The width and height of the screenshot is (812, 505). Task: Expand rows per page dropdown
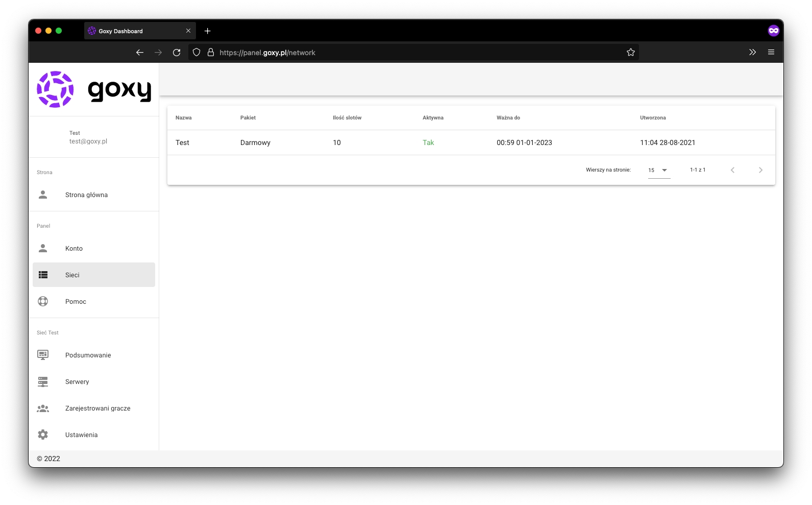pos(659,170)
